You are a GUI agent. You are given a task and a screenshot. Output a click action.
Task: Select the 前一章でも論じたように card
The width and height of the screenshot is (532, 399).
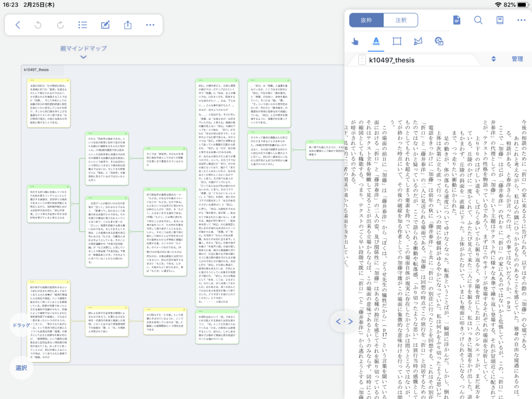click(325, 149)
